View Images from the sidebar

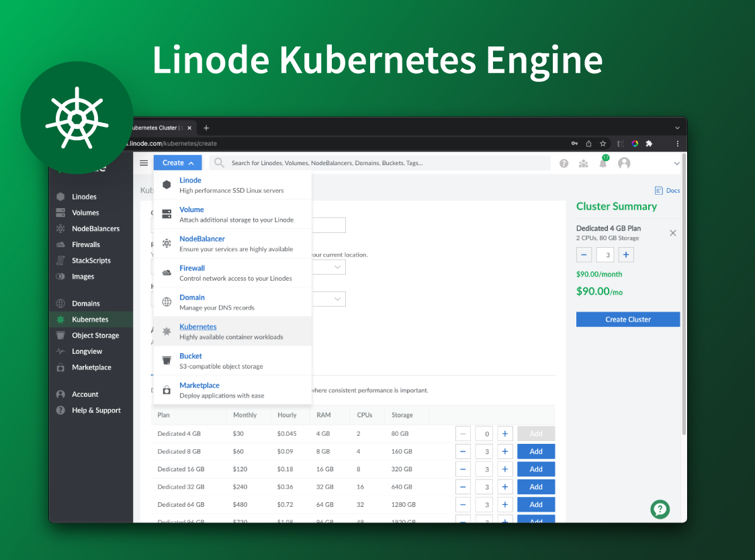click(82, 276)
